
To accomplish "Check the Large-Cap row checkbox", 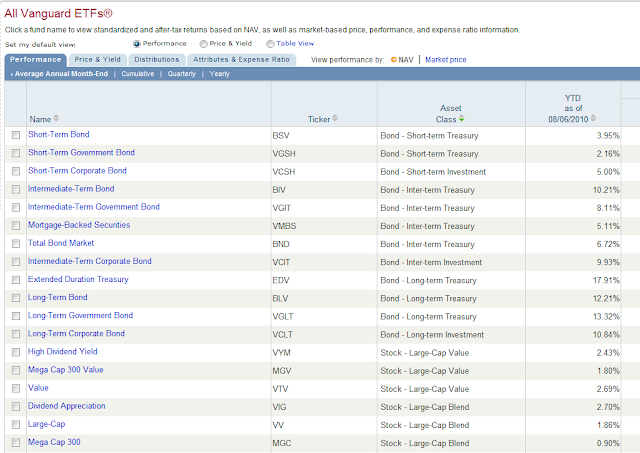I will tap(16, 424).
